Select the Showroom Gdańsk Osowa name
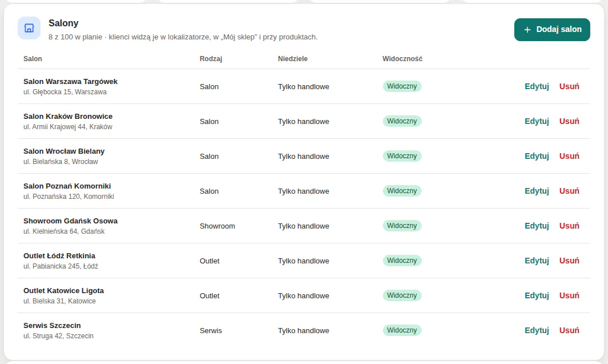The width and height of the screenshot is (608, 364). pos(71,221)
